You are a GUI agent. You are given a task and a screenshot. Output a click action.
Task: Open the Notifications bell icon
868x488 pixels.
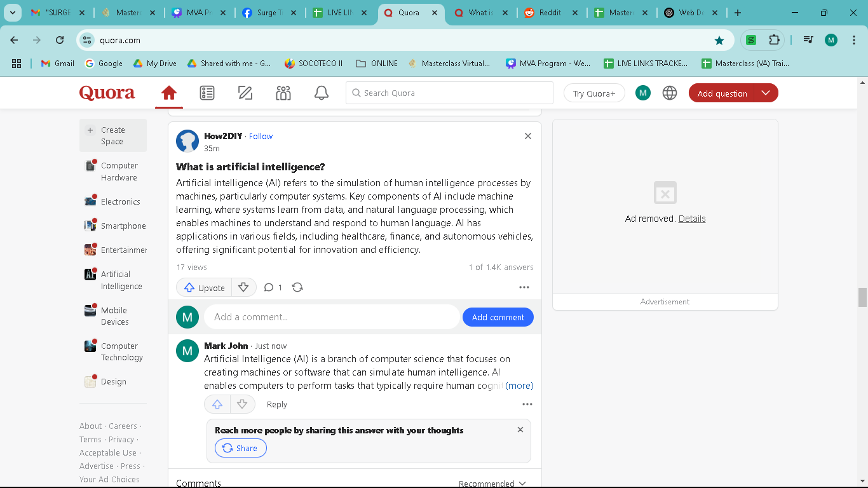pyautogui.click(x=322, y=93)
